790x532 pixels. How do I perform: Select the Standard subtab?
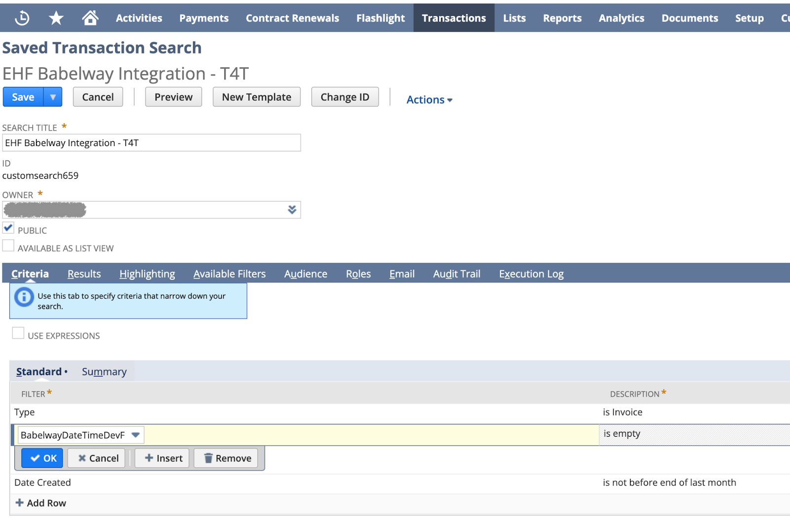point(39,372)
